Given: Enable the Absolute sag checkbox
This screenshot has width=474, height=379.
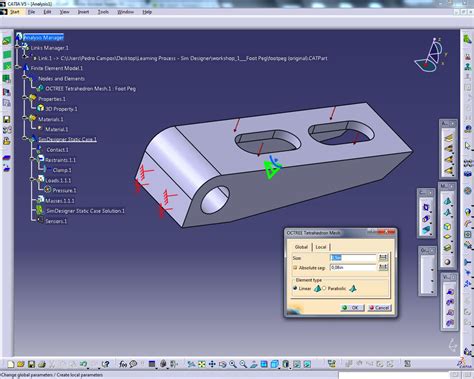Looking at the screenshot, I should (x=295, y=267).
